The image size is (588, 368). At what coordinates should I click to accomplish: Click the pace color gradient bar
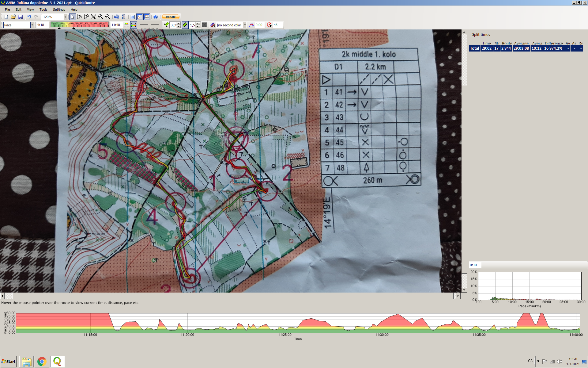click(79, 25)
